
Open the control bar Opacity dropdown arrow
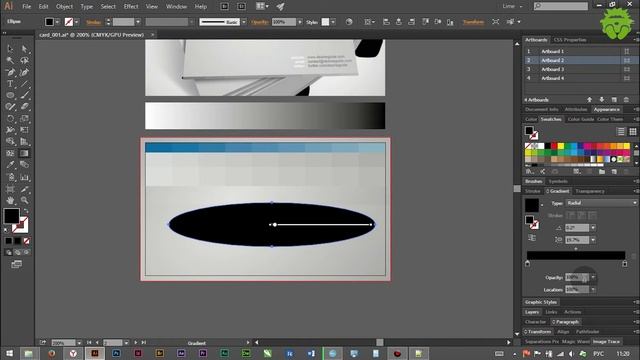pyautogui.click(x=300, y=22)
